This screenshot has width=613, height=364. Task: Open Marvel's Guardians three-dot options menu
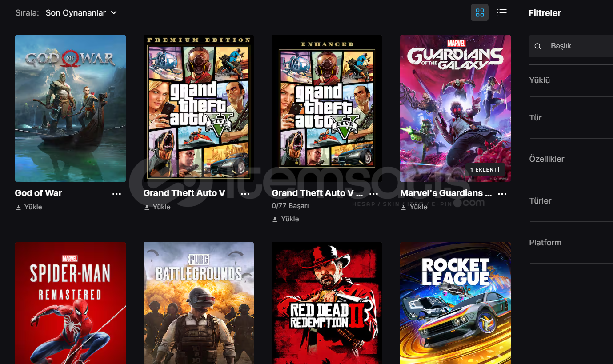[x=502, y=194]
